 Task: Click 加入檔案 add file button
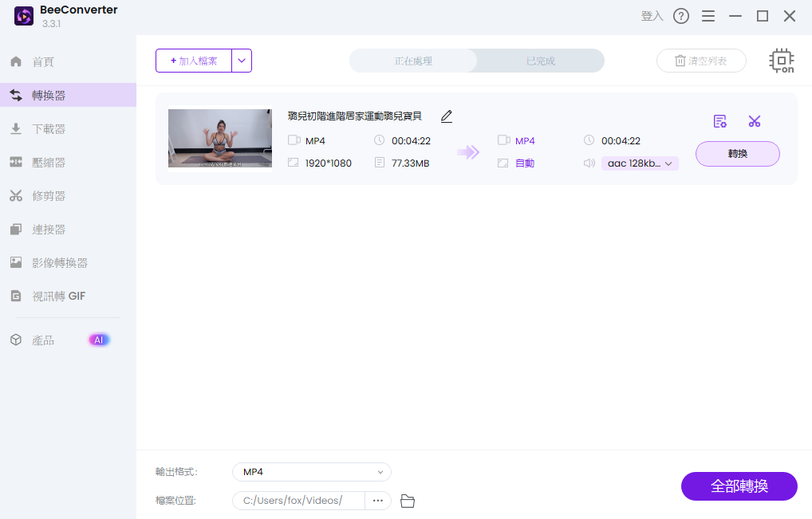pyautogui.click(x=194, y=61)
